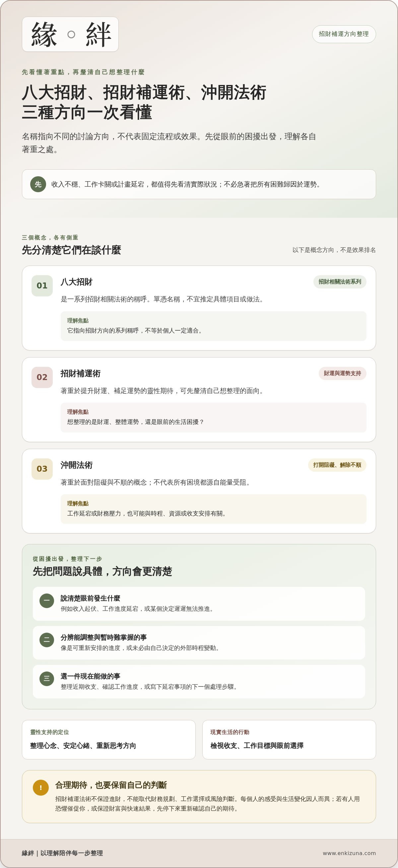Click 以下是概念方向，不是效果排名 note
The width and height of the screenshot is (398, 868).
coord(334,250)
